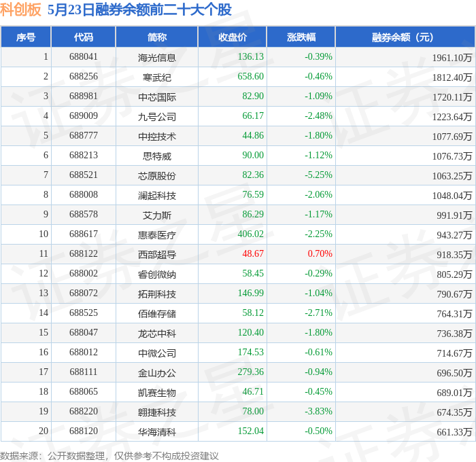Click closing price 146.99
This screenshot has height=462, width=476.
tap(250, 294)
